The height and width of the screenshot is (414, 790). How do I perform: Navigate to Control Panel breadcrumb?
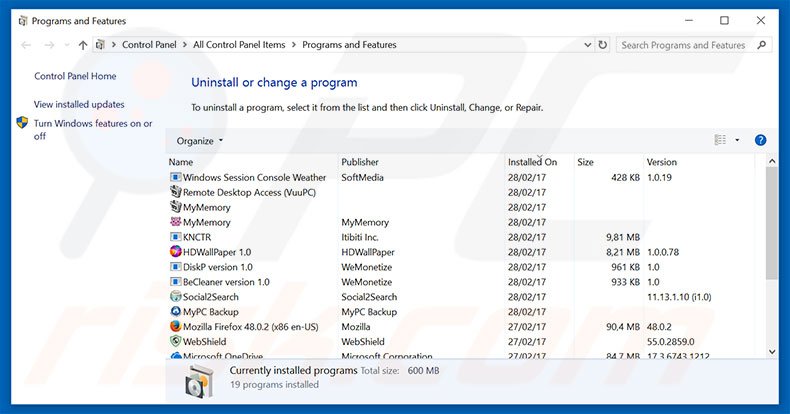[x=149, y=45]
